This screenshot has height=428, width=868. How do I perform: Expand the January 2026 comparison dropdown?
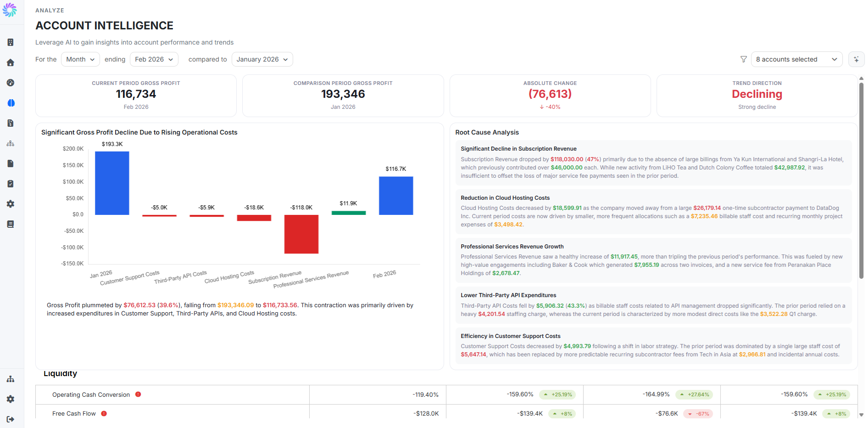pos(262,59)
